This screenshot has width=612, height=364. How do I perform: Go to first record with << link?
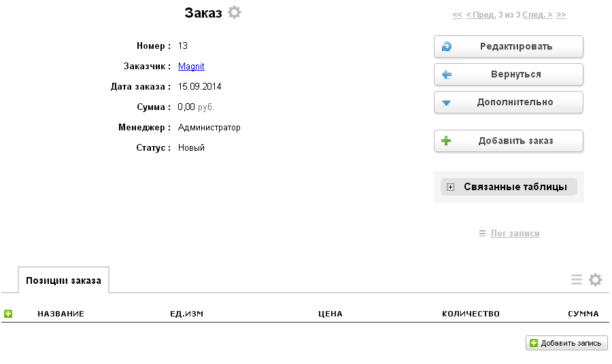pos(457,14)
